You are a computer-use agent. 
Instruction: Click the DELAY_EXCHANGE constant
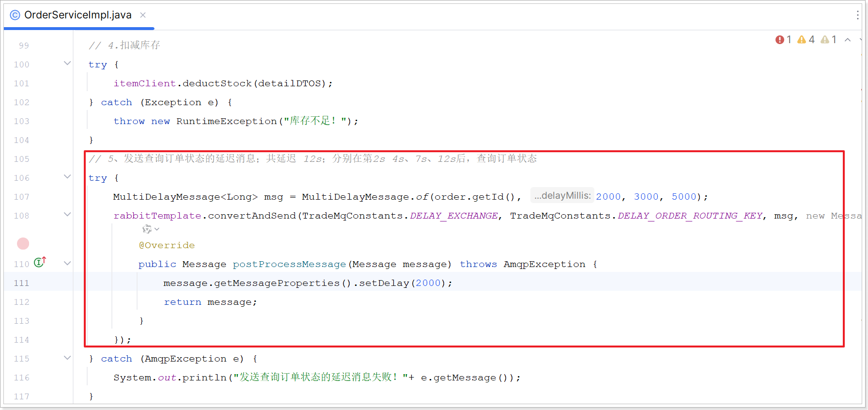[x=453, y=216]
